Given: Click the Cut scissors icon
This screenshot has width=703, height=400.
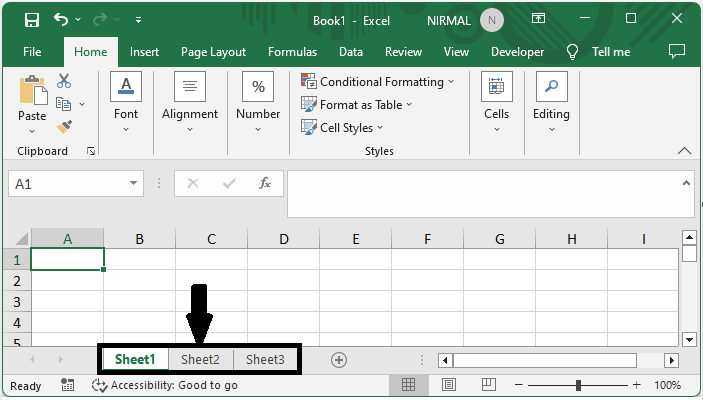Looking at the screenshot, I should 64,81.
